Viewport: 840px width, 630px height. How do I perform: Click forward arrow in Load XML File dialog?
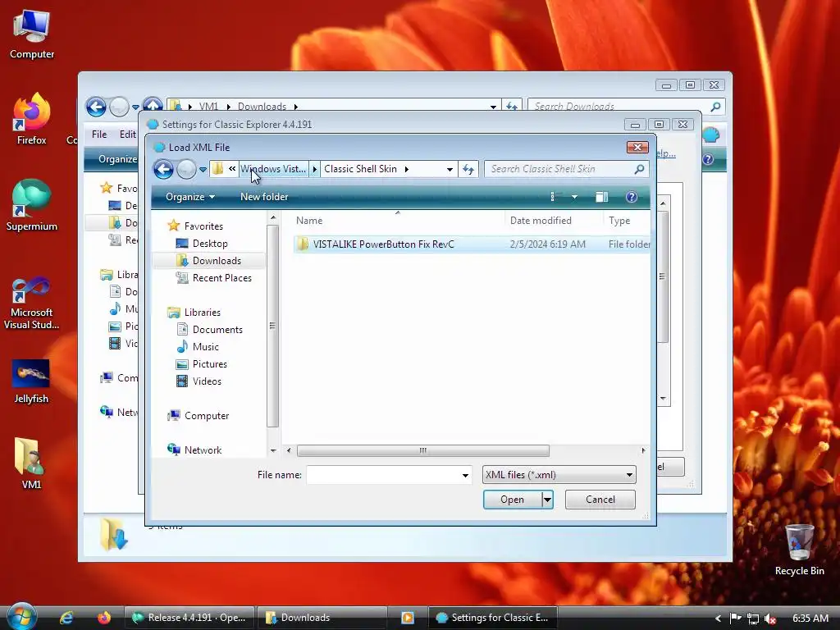[186, 169]
